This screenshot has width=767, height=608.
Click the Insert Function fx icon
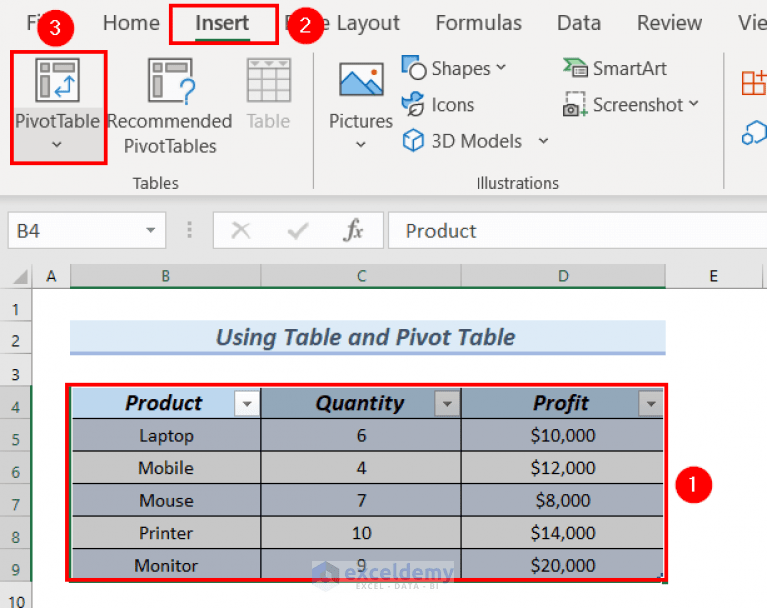point(353,230)
